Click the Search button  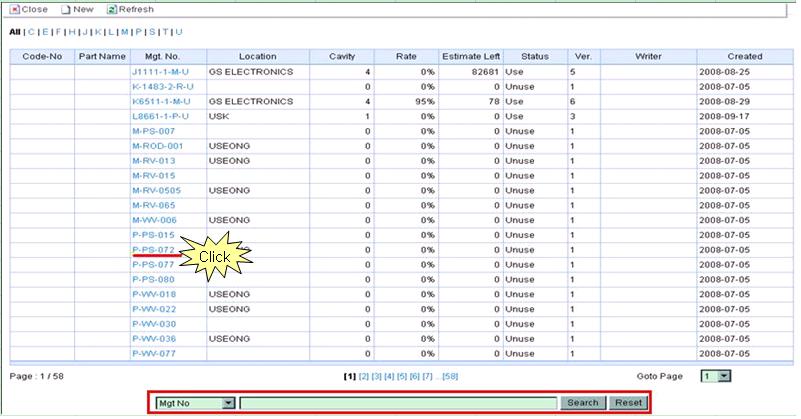(x=582, y=403)
